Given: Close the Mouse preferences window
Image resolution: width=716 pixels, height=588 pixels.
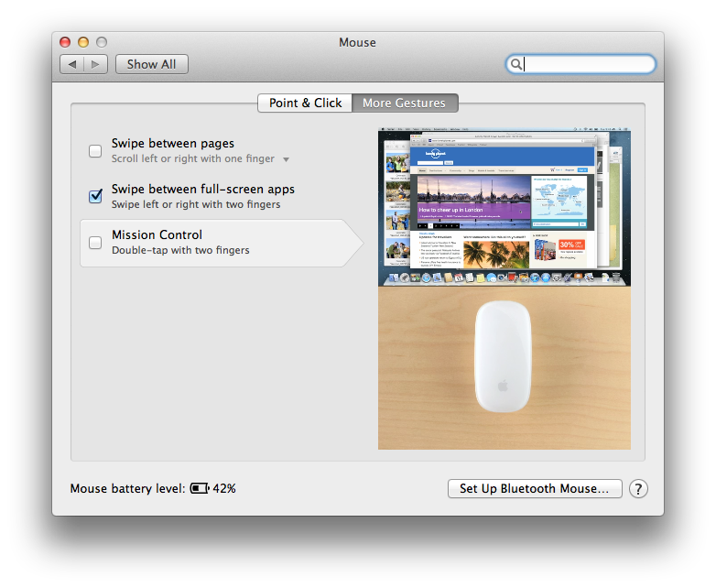Looking at the screenshot, I should (x=65, y=42).
